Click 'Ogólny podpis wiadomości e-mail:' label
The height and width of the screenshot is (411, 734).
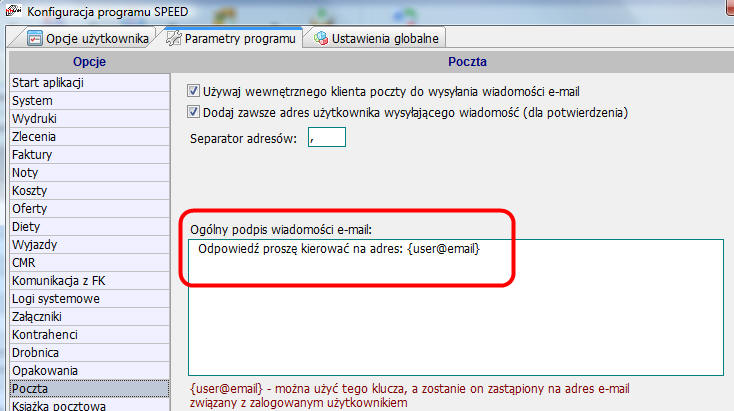coord(281,230)
